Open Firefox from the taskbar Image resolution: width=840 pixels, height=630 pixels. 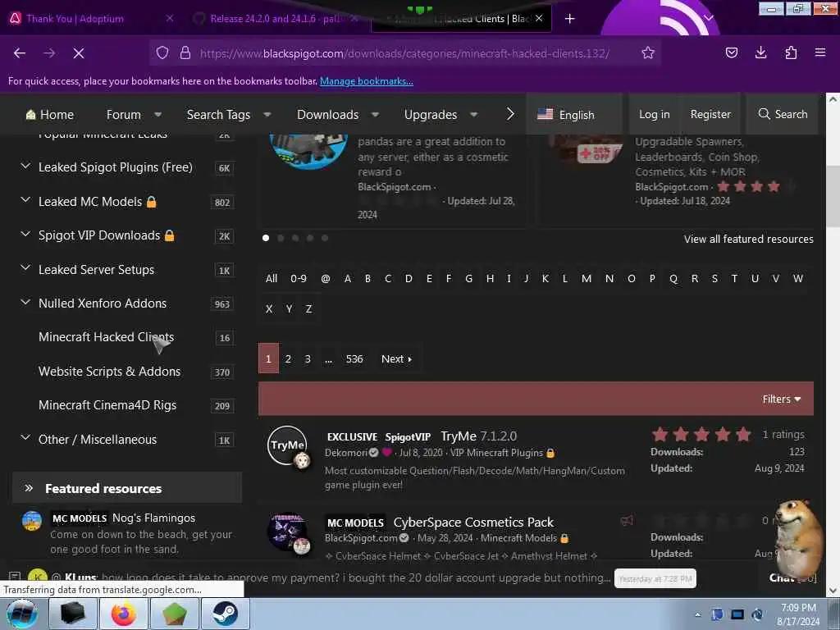pos(124,614)
